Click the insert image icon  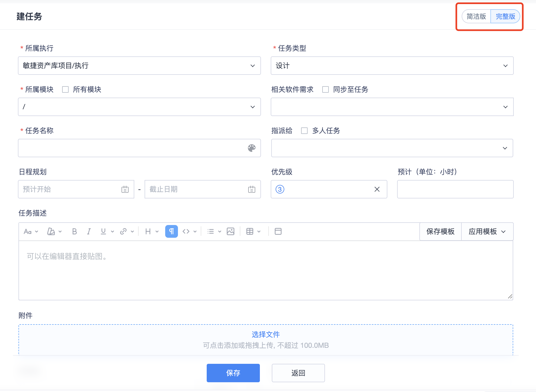pos(230,232)
